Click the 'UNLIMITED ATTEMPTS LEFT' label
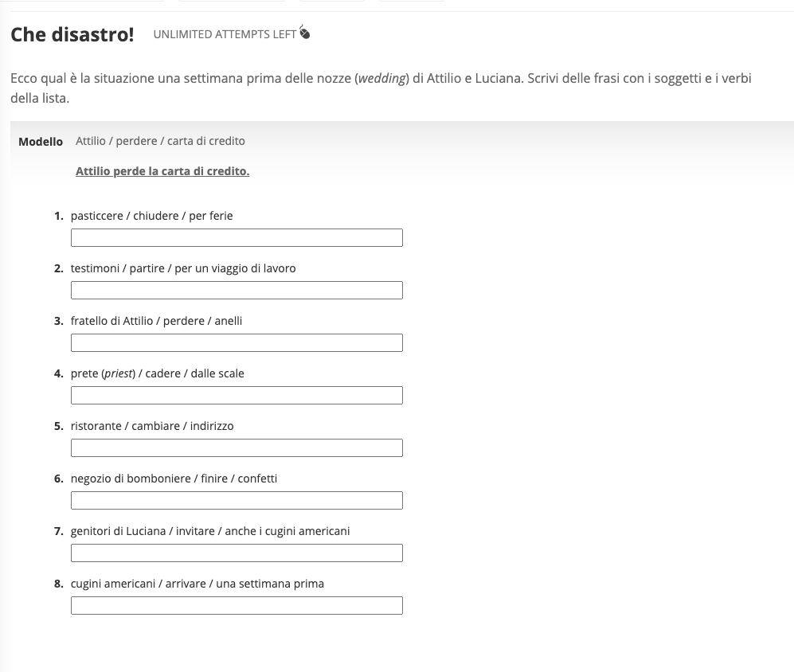794x672 pixels. tap(225, 34)
